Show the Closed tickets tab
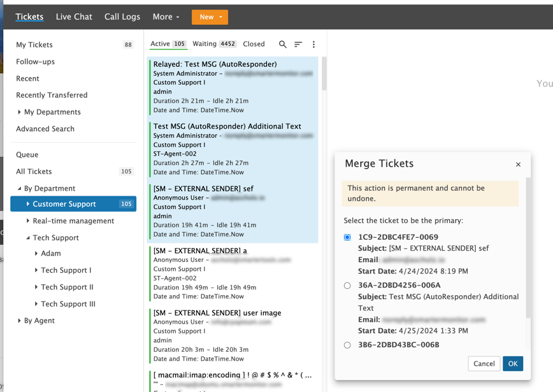Screen dimensions: 553x392 [254, 44]
